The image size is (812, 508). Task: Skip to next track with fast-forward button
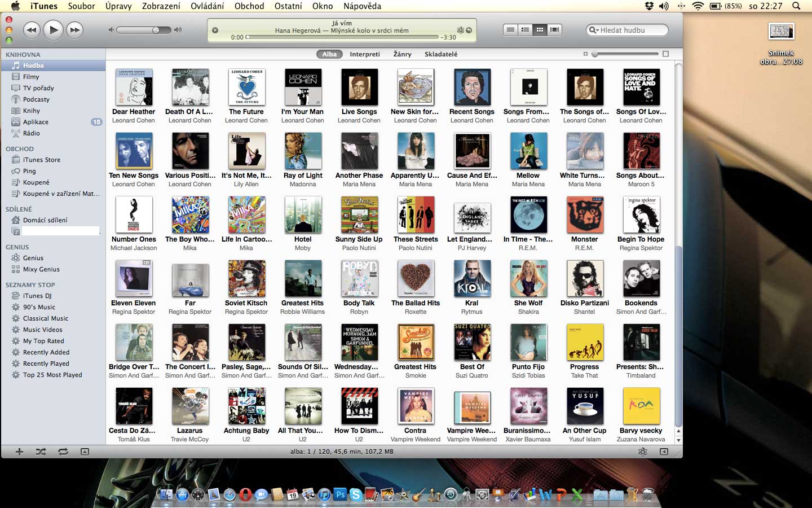[74, 30]
